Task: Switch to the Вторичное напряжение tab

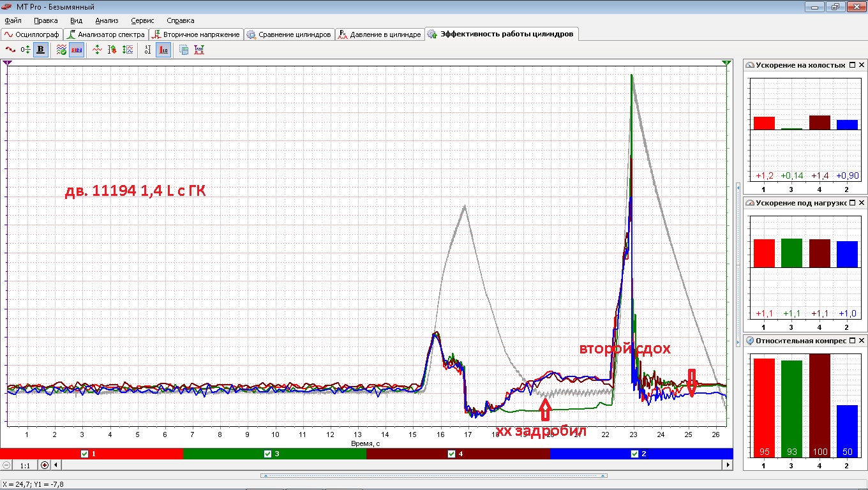Action: pos(195,34)
